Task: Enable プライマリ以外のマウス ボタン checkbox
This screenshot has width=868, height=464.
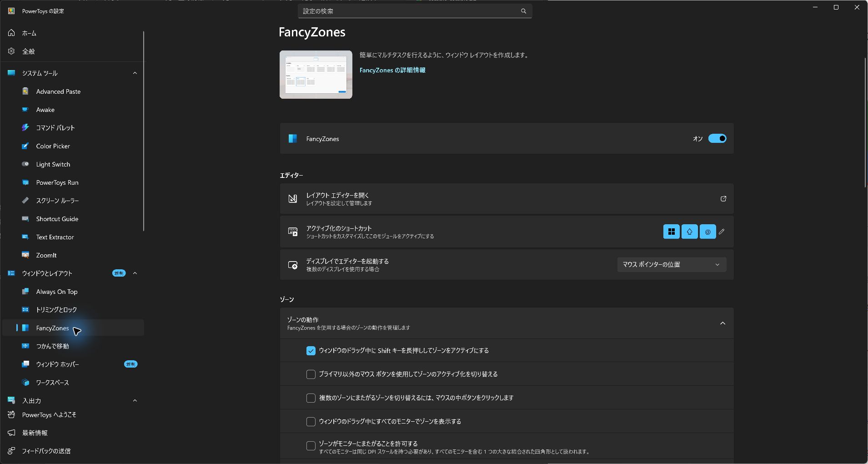Action: click(311, 374)
